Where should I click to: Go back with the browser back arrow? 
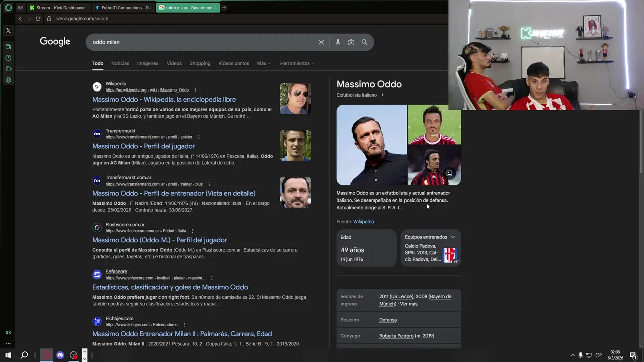pos(20,19)
